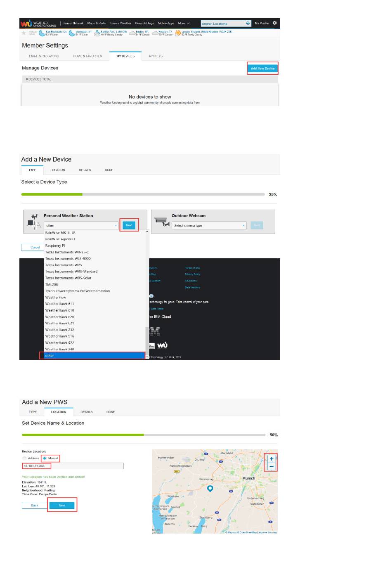Click Manhattan, NY moon weather icon
The height and width of the screenshot is (586, 392).
click(x=72, y=33)
